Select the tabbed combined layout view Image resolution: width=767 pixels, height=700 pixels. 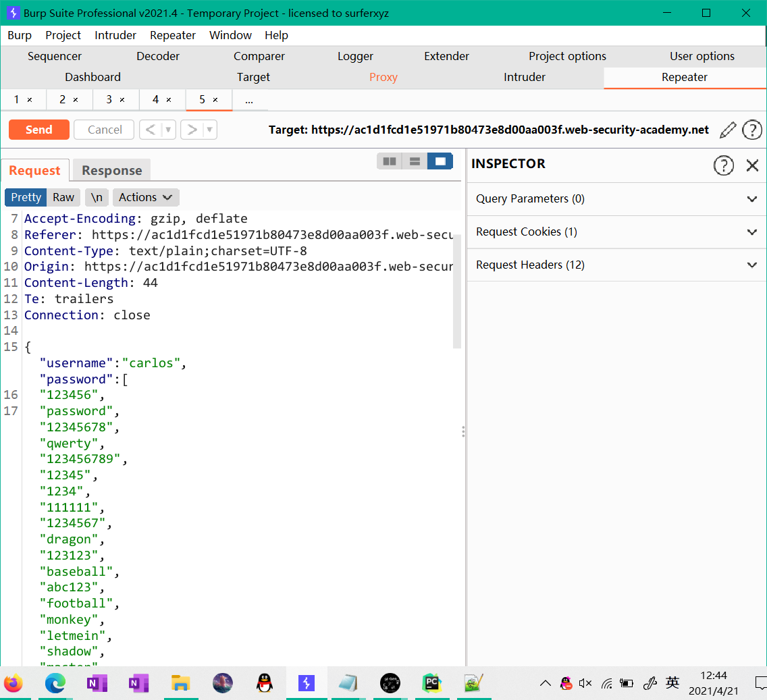440,161
